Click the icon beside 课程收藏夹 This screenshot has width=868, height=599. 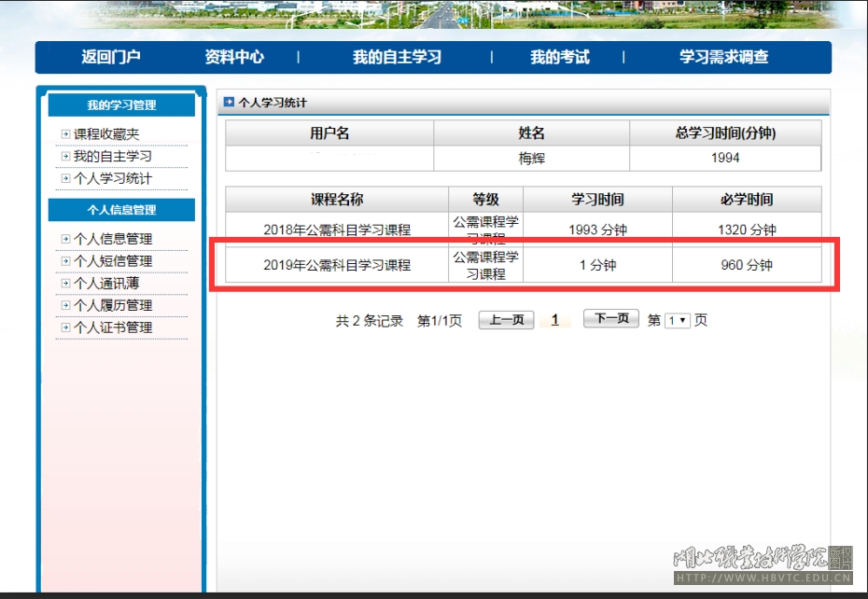(65, 134)
